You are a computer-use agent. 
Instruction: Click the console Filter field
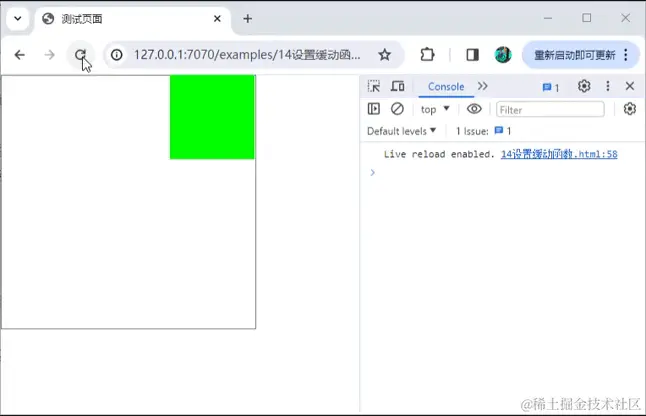(x=550, y=110)
